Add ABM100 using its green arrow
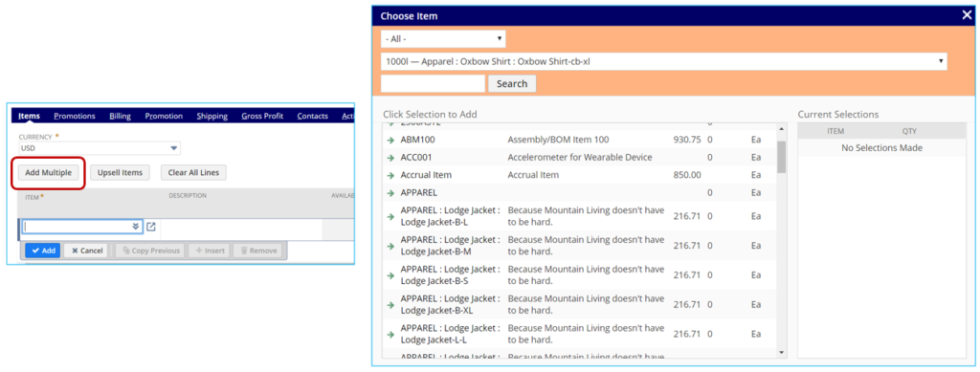Screen dimensions: 980x372 tap(390, 140)
